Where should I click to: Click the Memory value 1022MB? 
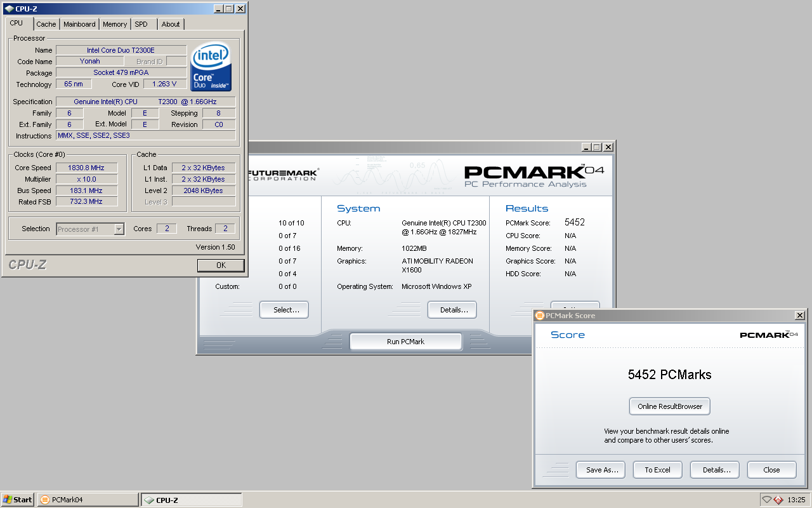pyautogui.click(x=414, y=248)
